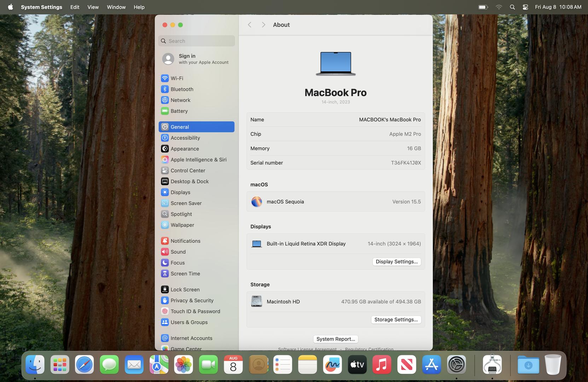The height and width of the screenshot is (382, 588).
Task: Open Screen Time settings
Action: click(196, 274)
